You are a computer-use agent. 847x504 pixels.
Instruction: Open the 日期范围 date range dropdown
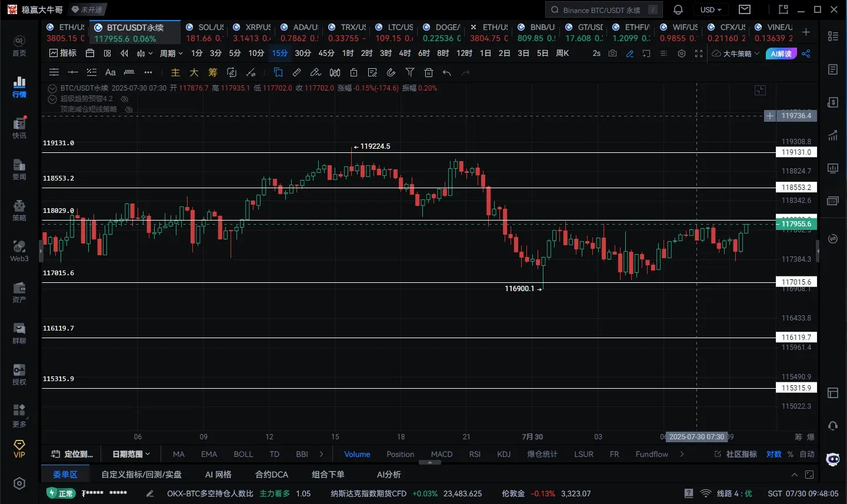pyautogui.click(x=131, y=454)
